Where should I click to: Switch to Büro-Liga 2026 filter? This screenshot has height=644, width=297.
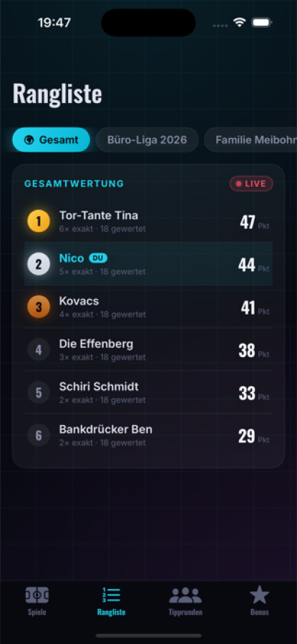coord(147,140)
